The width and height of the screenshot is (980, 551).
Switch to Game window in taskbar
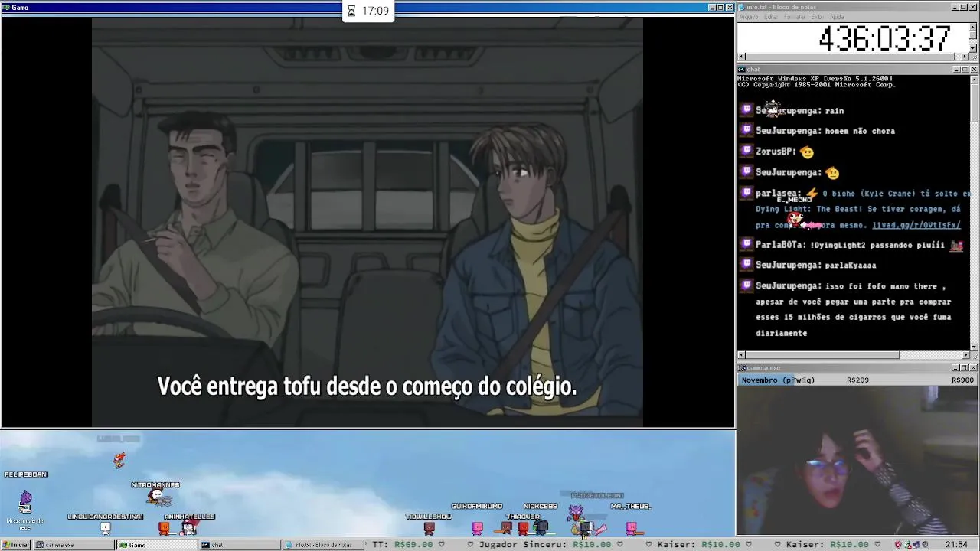coord(156,545)
